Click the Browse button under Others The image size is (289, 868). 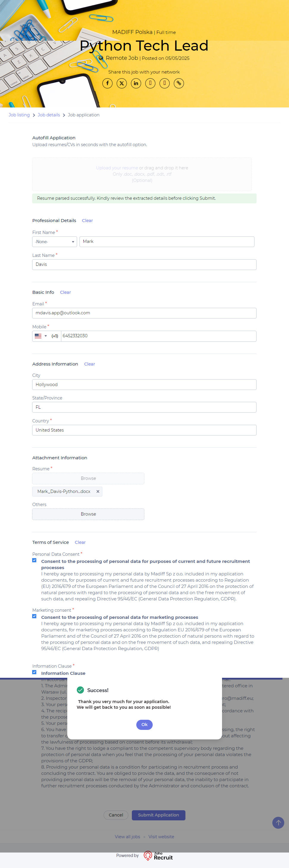tap(88, 514)
